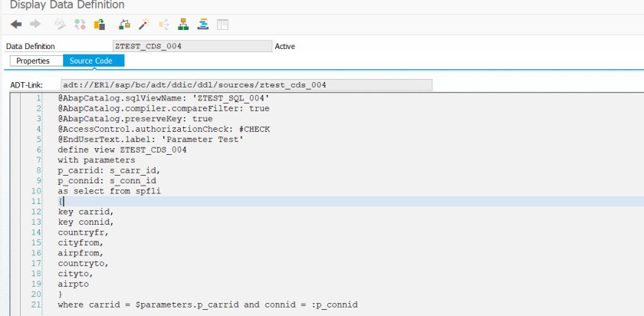Click the compareFilter: true code line

(163, 108)
